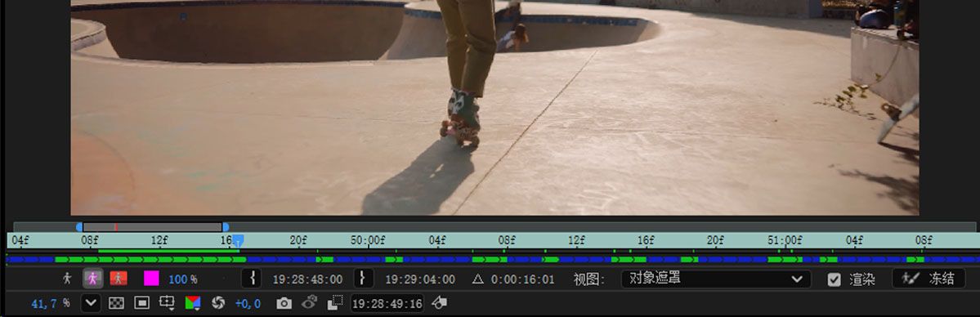Click the 冻结 (Freeze) button
Screen dimensions: 980x317
tap(929, 279)
